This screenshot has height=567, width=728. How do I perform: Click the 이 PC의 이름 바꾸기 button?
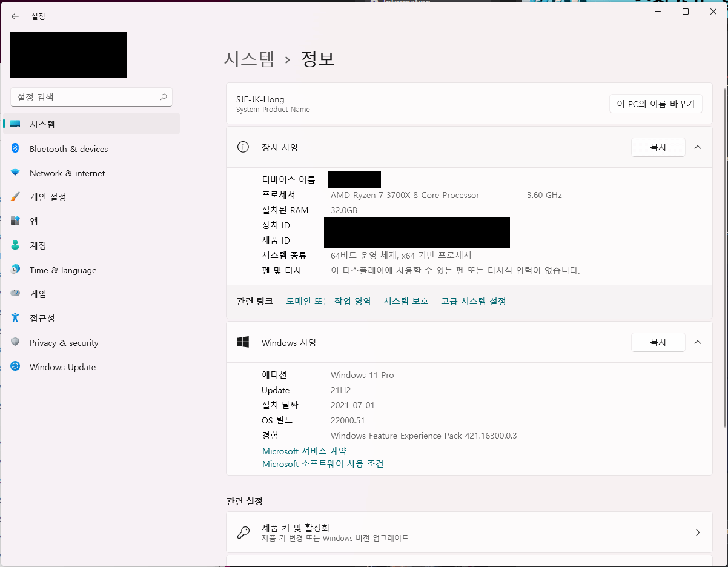(x=656, y=104)
